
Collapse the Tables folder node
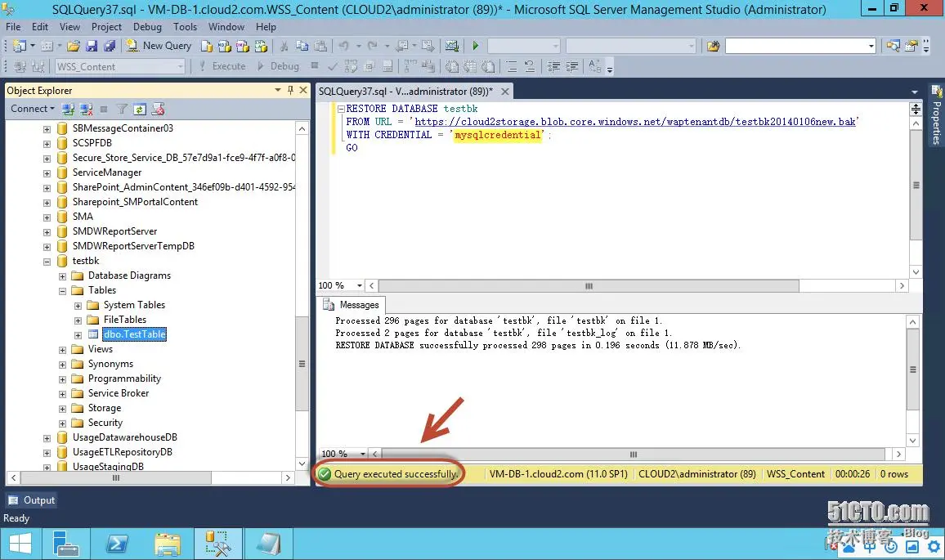[x=63, y=291]
